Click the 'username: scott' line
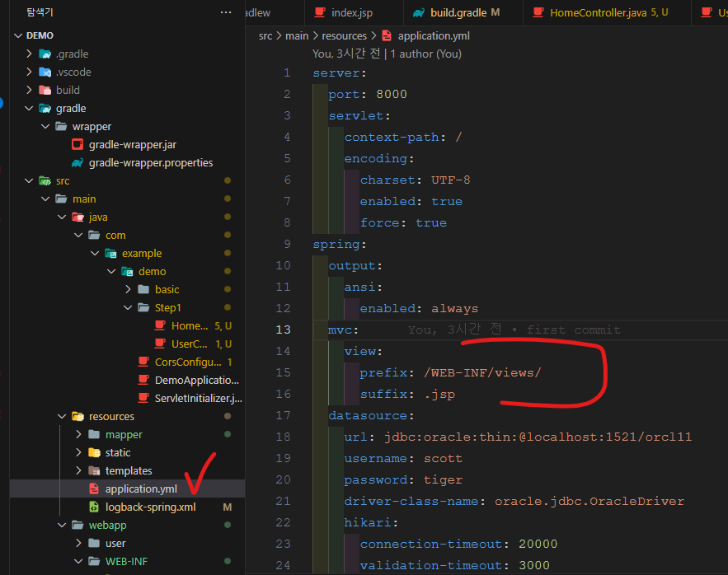 pyautogui.click(x=403, y=459)
